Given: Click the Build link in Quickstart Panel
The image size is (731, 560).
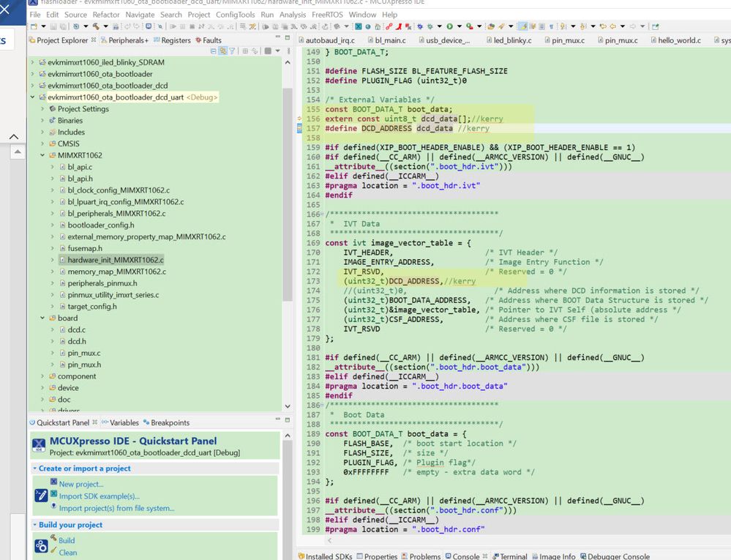Looking at the screenshot, I should (67, 541).
